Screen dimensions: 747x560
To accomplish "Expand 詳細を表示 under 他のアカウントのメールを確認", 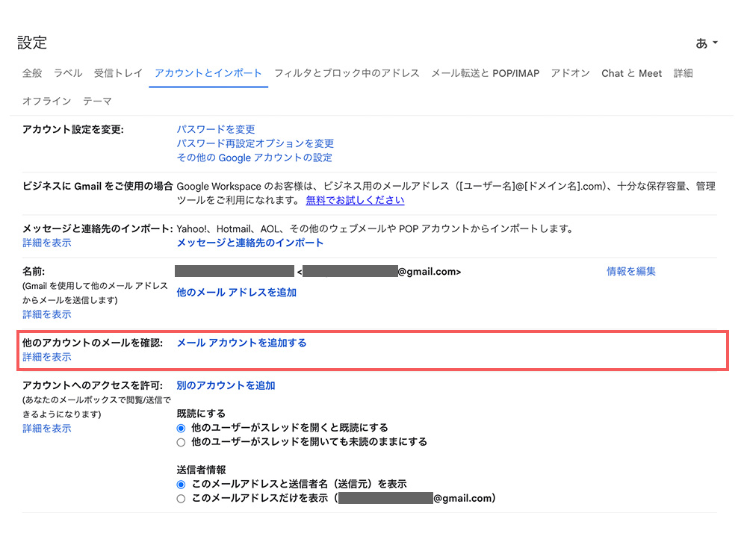I will tap(47, 357).
